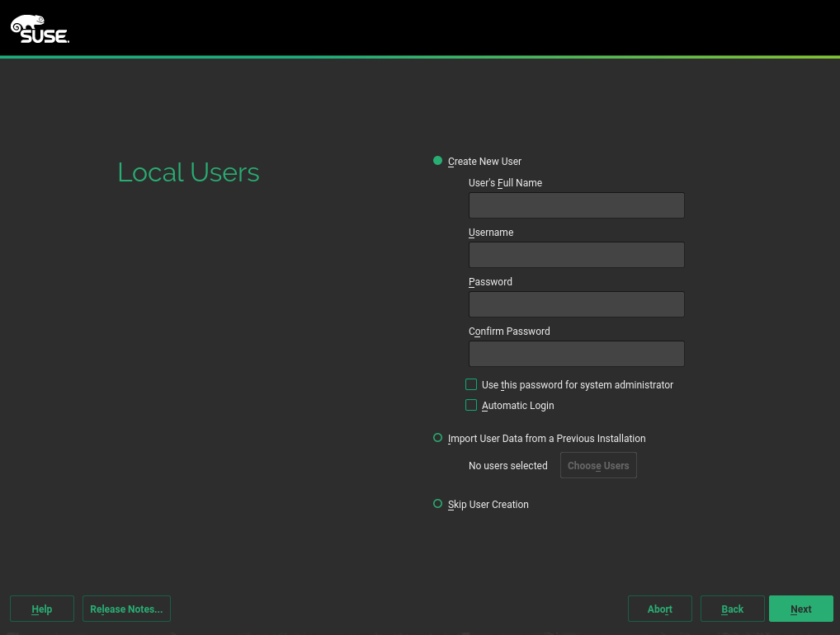
Task: Select the Skip User Creation radio button
Action: 438,504
